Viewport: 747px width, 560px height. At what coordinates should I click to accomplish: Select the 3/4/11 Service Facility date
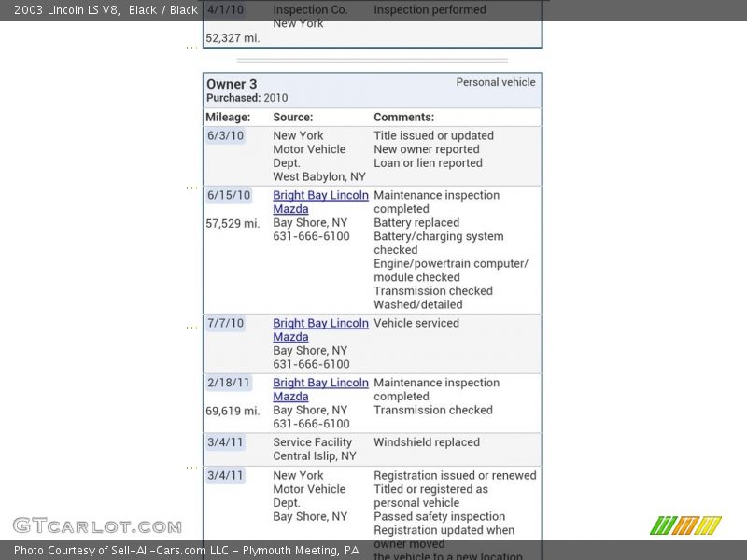[x=225, y=442]
